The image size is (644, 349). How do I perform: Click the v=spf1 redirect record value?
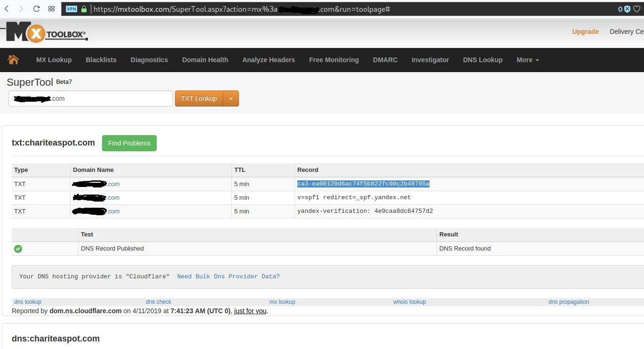coord(354,197)
